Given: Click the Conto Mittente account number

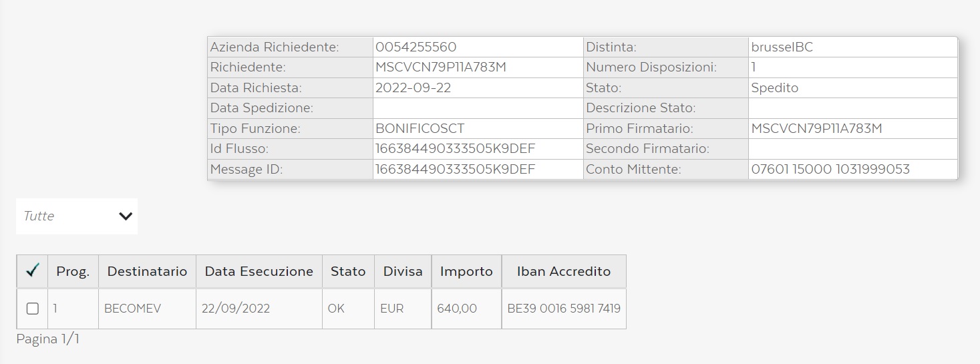Looking at the screenshot, I should [x=830, y=170].
